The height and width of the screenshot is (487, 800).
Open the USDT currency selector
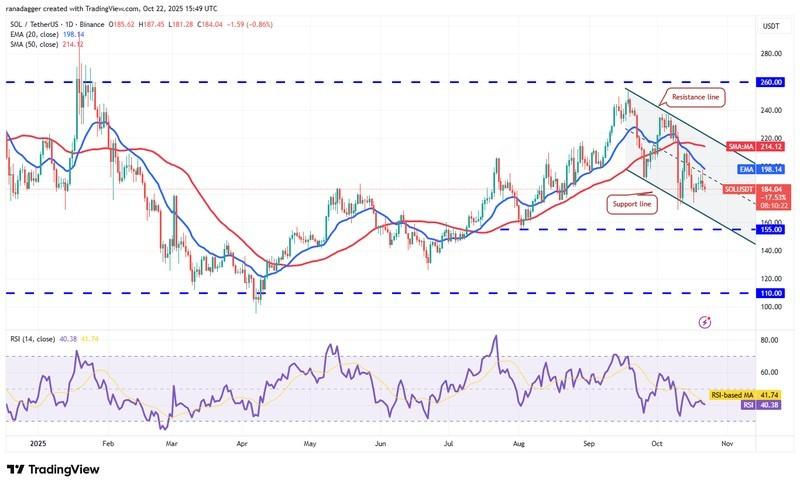tap(771, 26)
